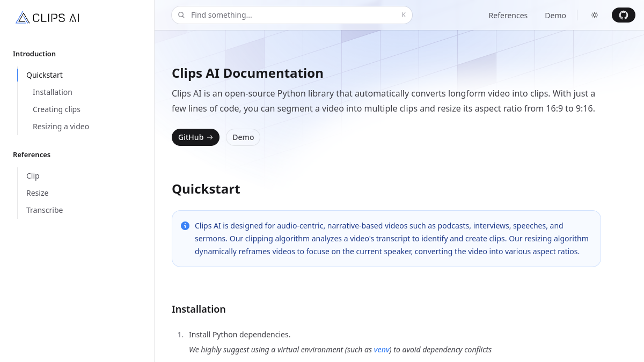The width and height of the screenshot is (644, 362).
Task: Click the Clips AI Documentation title
Action: tap(247, 73)
